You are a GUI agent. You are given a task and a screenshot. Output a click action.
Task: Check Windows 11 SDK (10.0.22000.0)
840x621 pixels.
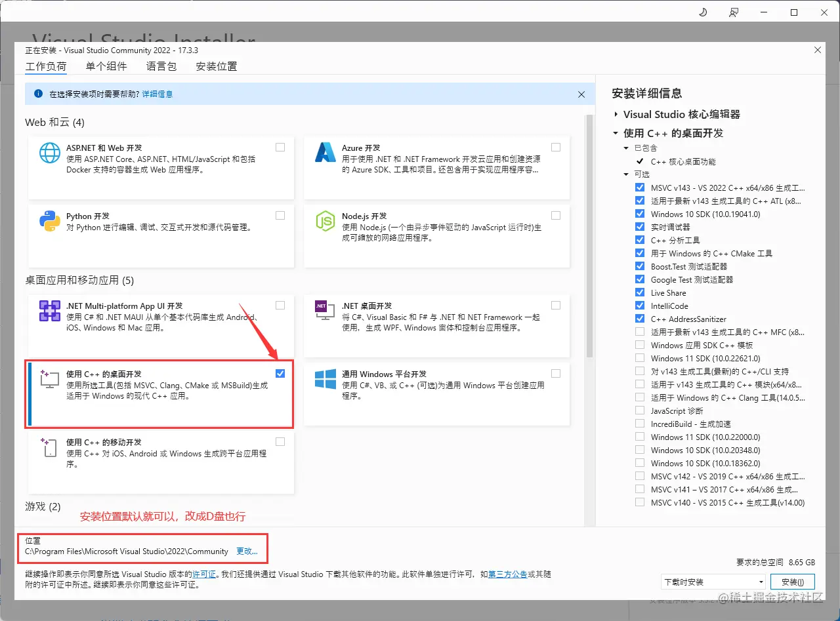pos(640,437)
